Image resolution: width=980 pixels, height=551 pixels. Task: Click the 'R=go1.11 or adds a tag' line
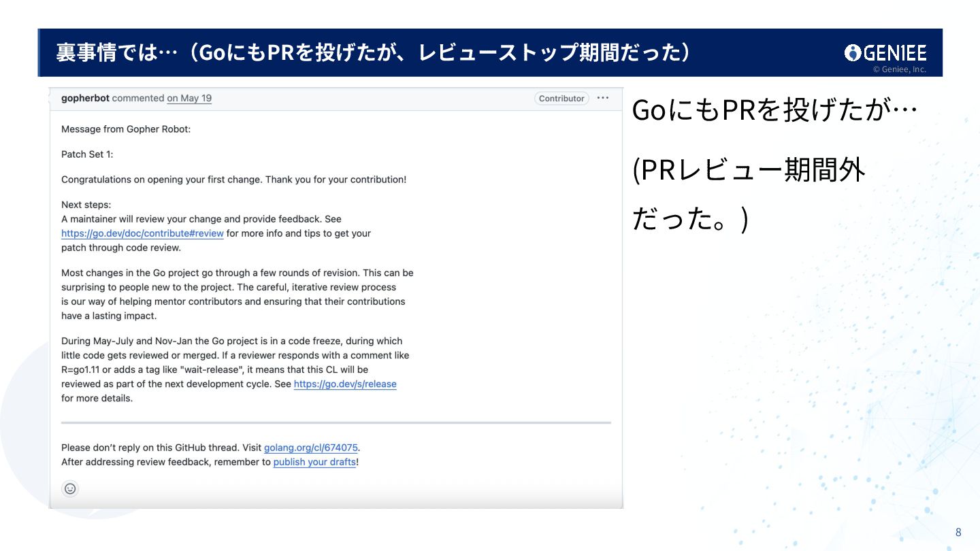(x=214, y=369)
